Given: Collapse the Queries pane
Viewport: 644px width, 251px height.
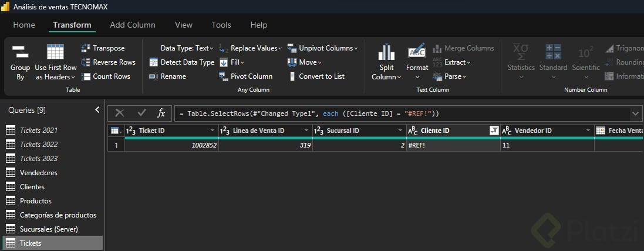Looking at the screenshot, I should (97, 110).
